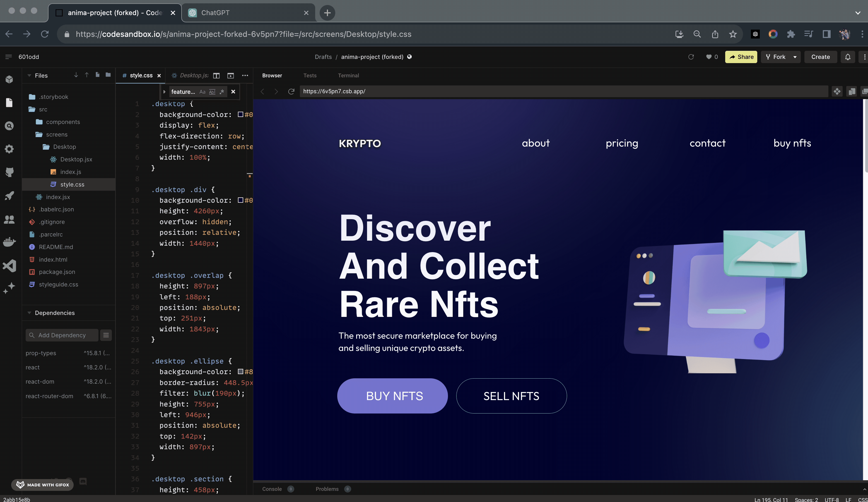
Task: Open the Deployment rocket panel
Action: [x=9, y=195]
